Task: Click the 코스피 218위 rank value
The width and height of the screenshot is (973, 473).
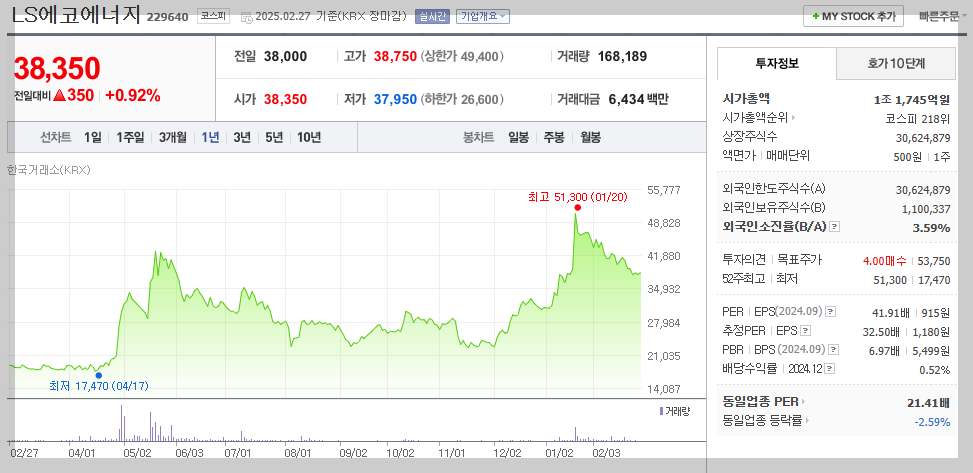Action: click(918, 119)
